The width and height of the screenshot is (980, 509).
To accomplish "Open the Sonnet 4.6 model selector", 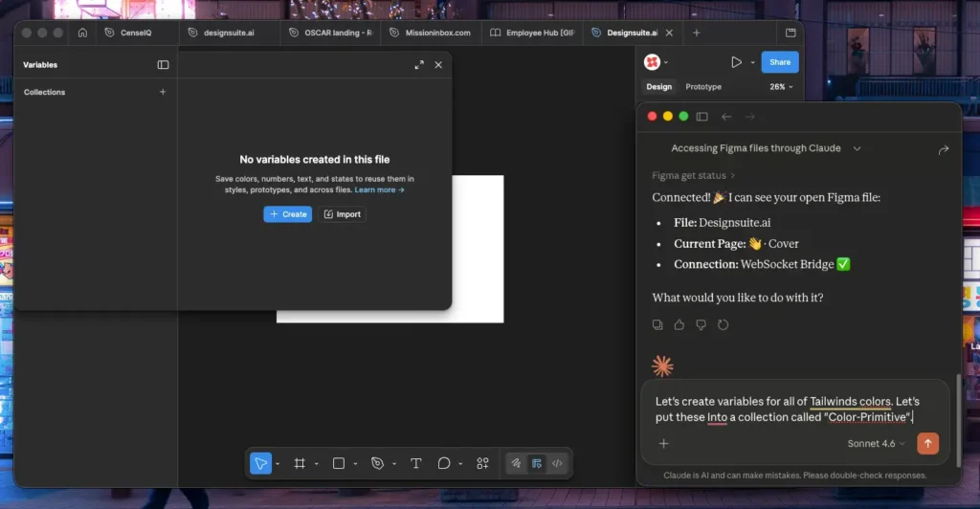I will [876, 443].
